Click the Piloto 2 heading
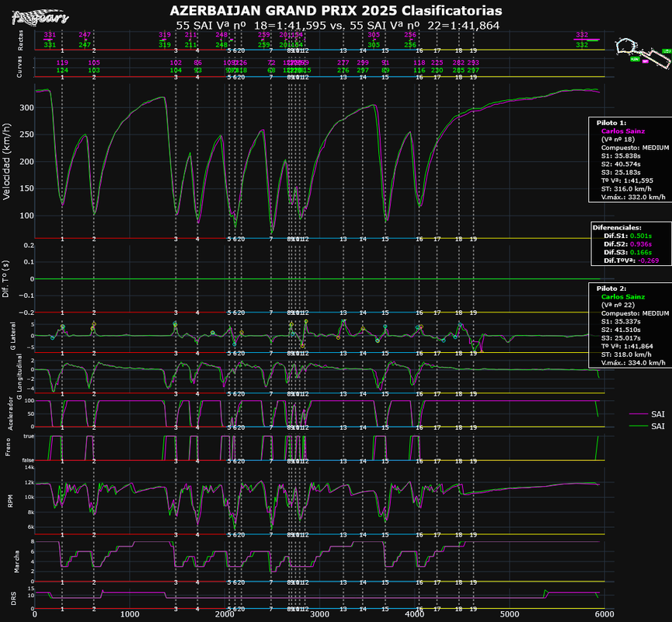 tap(611, 288)
